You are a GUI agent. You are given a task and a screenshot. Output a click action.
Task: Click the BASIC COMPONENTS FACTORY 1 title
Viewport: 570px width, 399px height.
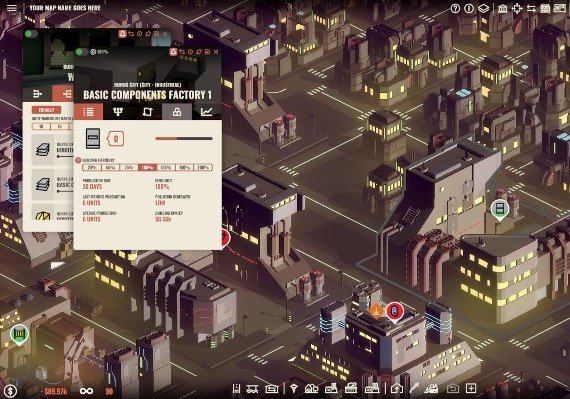click(148, 95)
